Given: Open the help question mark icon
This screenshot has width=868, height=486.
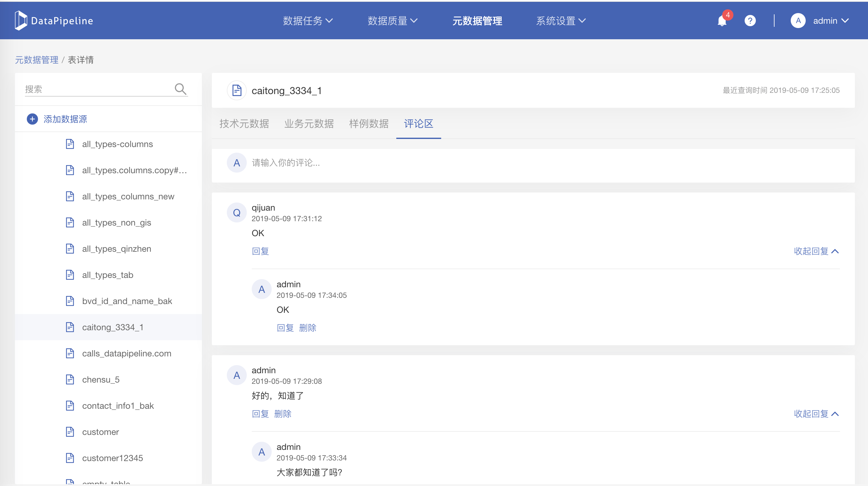Looking at the screenshot, I should (x=750, y=21).
